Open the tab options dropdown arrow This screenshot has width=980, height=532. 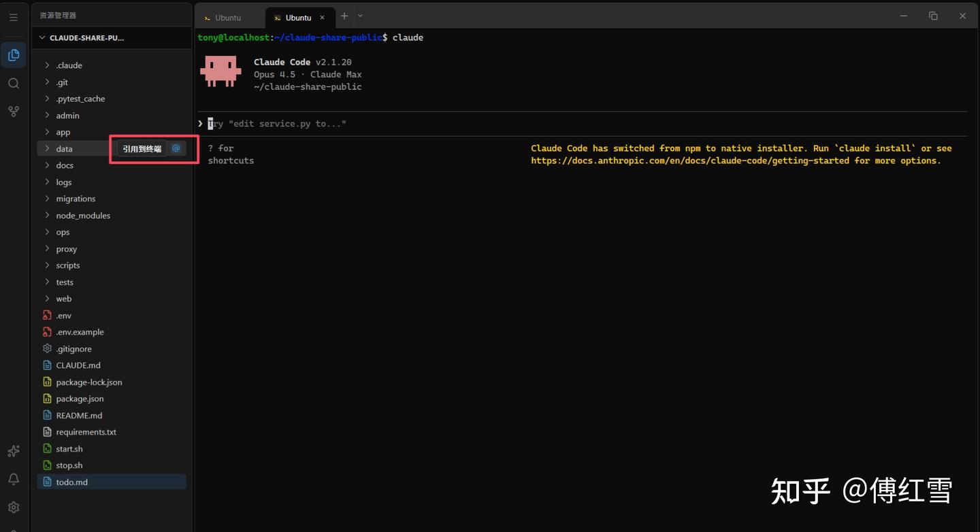pyautogui.click(x=361, y=16)
